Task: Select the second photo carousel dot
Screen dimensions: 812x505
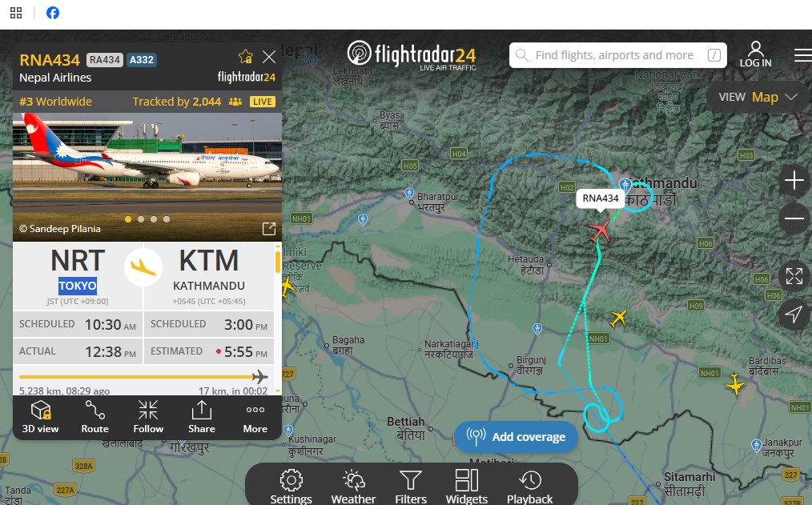Action: click(x=141, y=219)
